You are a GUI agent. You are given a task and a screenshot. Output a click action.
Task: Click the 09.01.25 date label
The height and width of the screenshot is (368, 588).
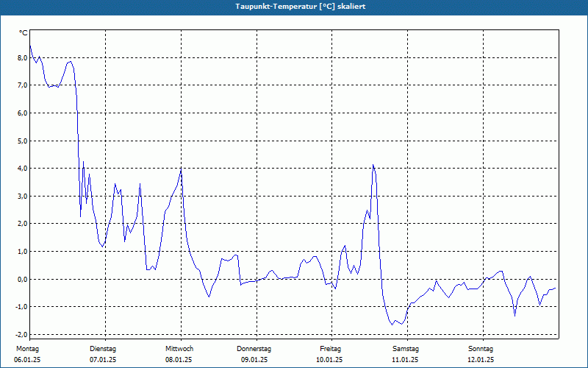(x=254, y=360)
